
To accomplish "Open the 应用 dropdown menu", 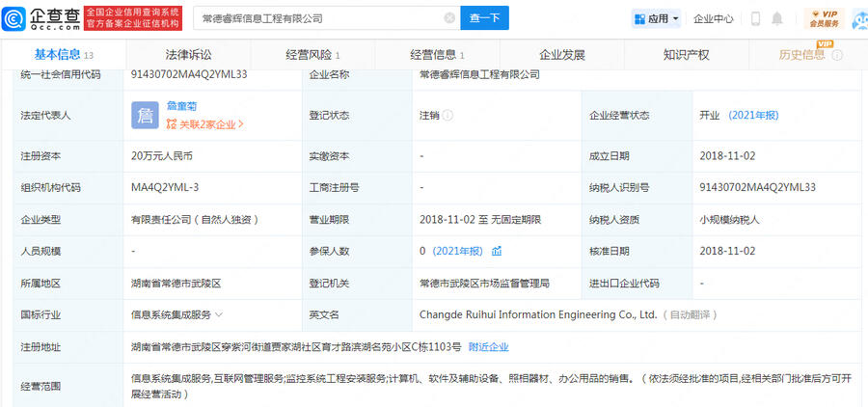I will coord(656,18).
